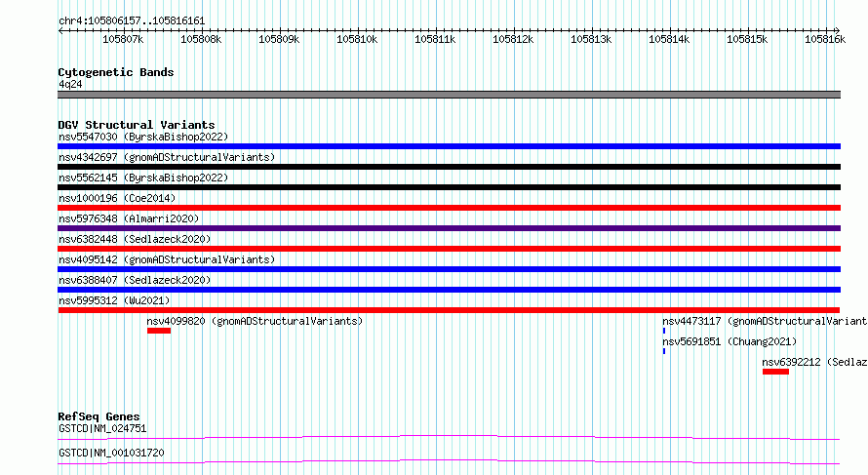Open variant label nsv5691851 (Chuang2021)
The width and height of the screenshot is (868, 475).
[730, 341]
